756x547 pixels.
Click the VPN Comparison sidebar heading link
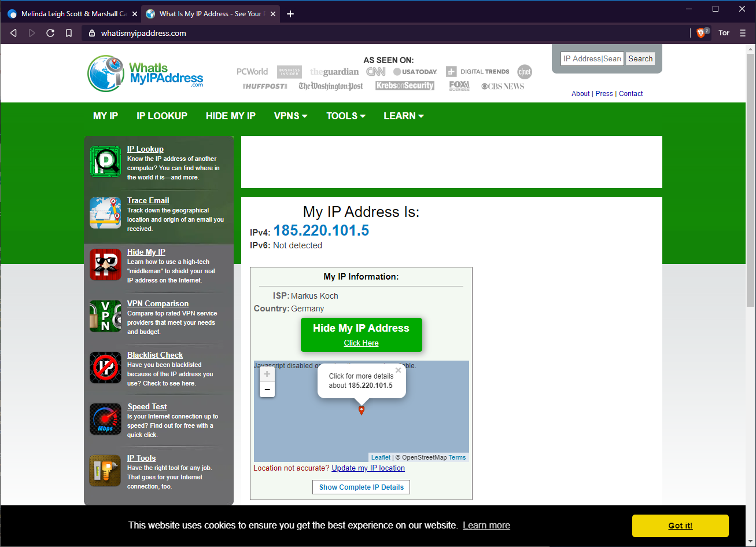coord(158,303)
